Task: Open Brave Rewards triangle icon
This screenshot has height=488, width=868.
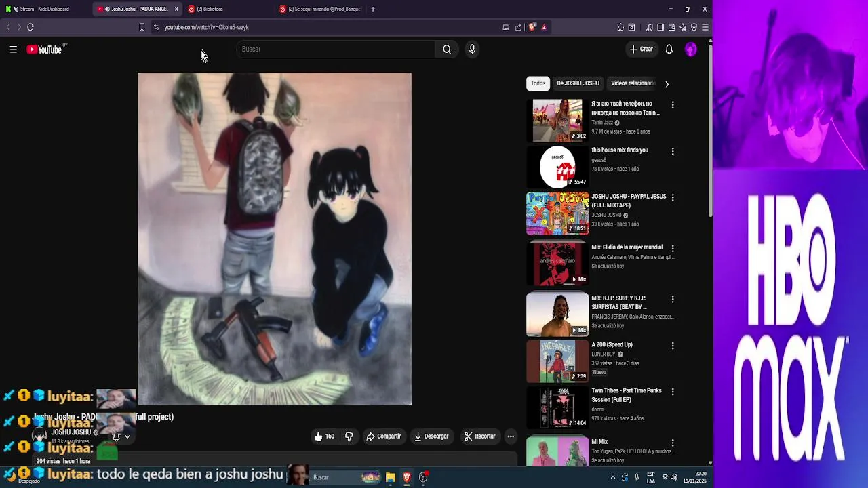Action: [x=544, y=27]
